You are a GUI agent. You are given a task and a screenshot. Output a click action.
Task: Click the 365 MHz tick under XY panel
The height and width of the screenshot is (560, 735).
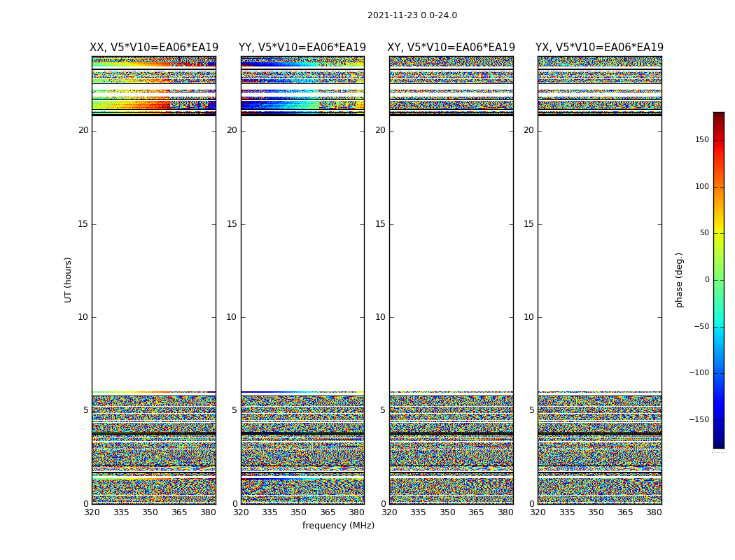point(476,512)
